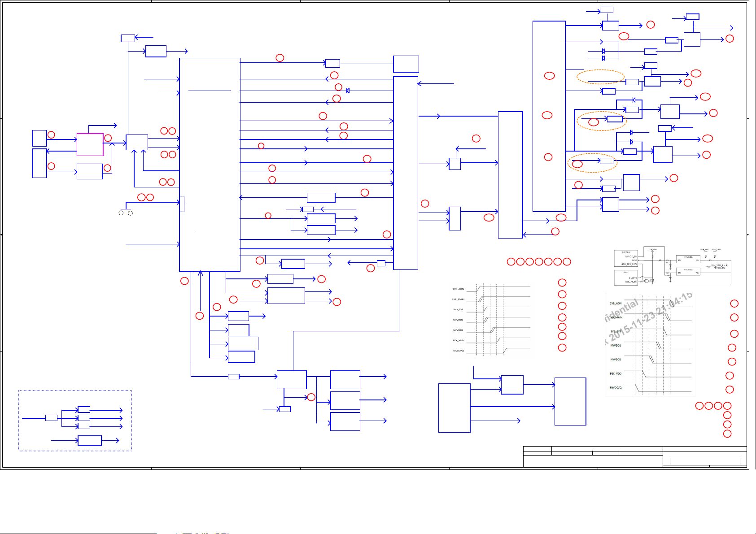Screen dimensions: 756x534
Task: Select 1V8_AON in the power-down timing chart
Action: pos(616,304)
